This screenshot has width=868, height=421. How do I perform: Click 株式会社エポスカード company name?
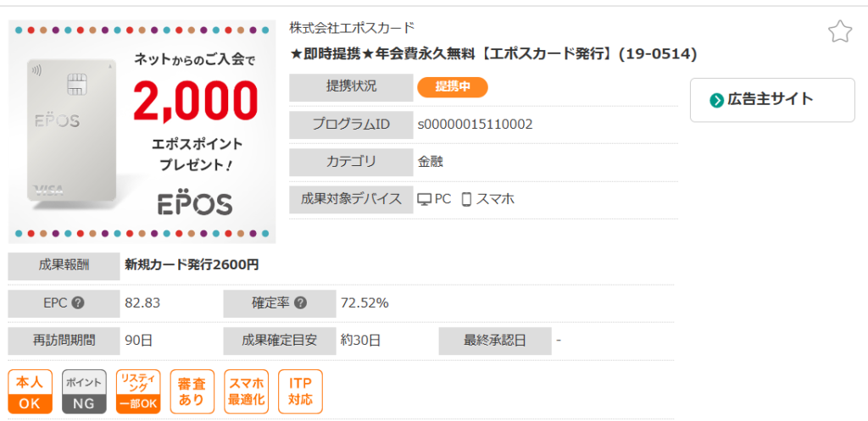tap(352, 28)
